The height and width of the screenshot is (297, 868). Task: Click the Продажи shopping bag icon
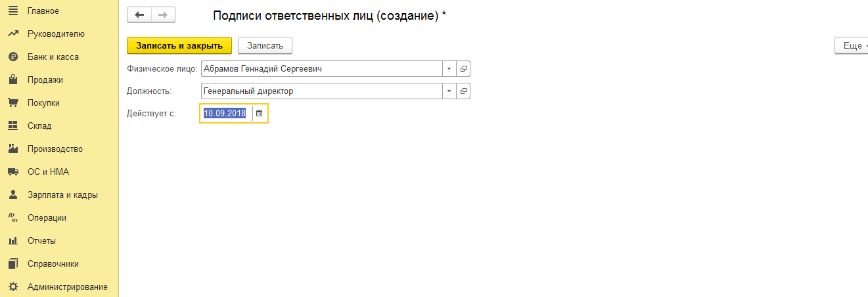pos(12,80)
